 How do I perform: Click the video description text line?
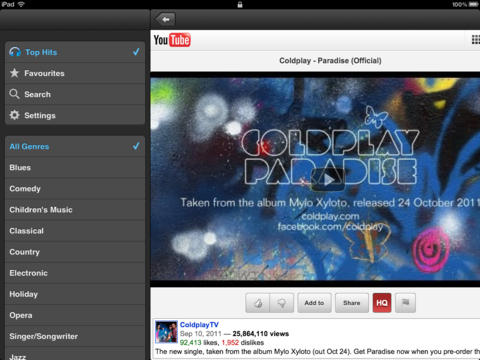click(318, 351)
